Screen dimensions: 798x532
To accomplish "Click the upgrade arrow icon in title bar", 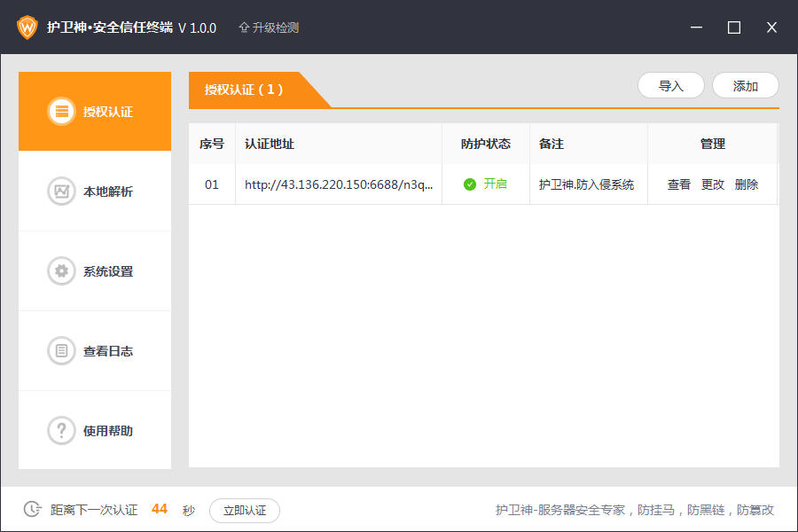I will click(244, 27).
